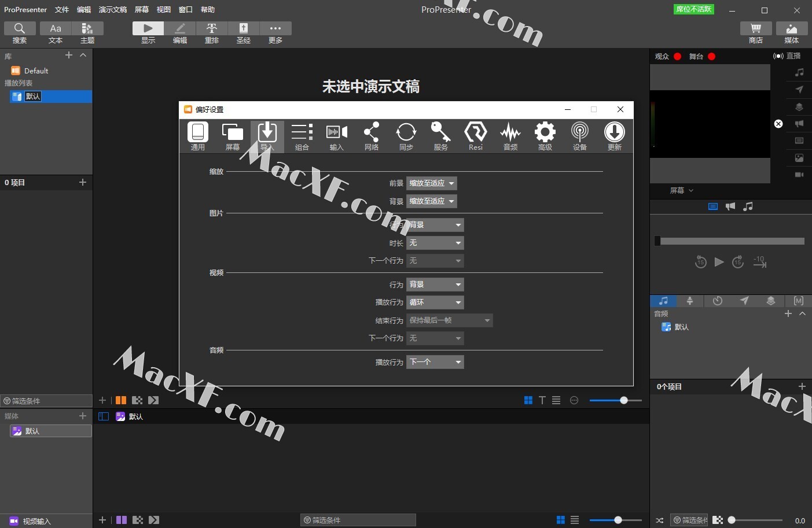Add a new library with plus icon

(x=69, y=55)
